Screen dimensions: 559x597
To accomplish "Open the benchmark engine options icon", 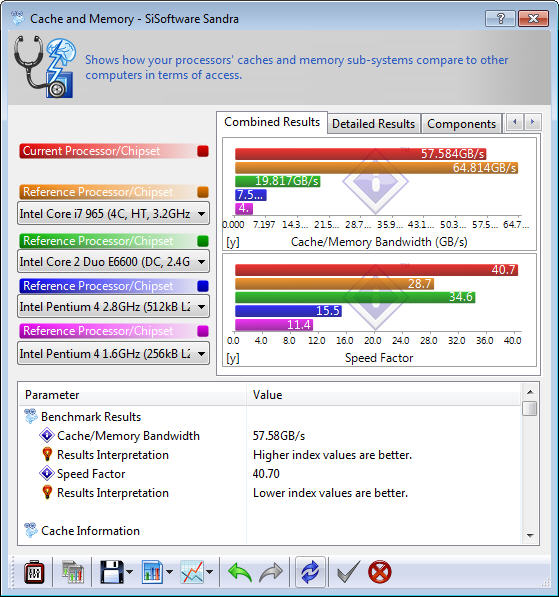I will point(34,572).
